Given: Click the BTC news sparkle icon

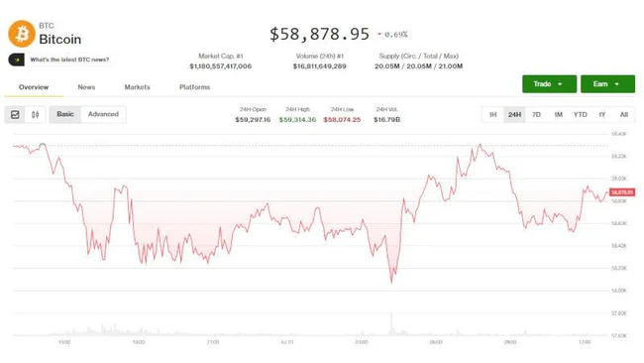Looking at the screenshot, I should 17,60.
